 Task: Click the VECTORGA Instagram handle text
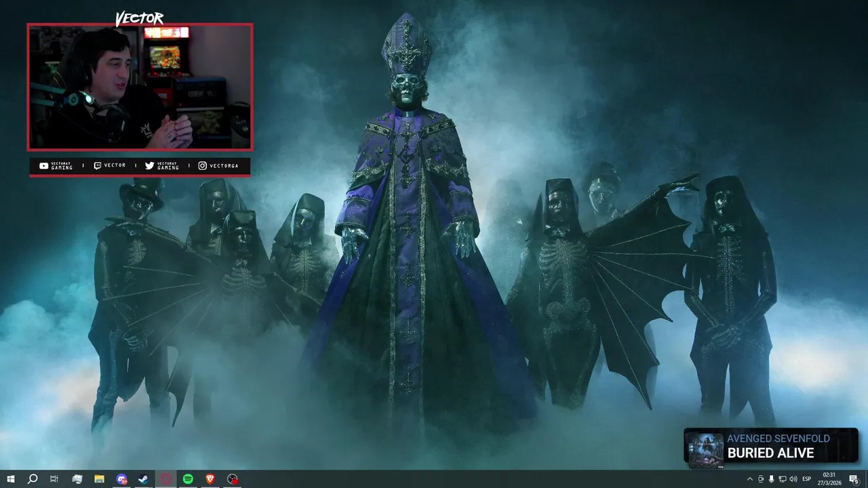[224, 165]
